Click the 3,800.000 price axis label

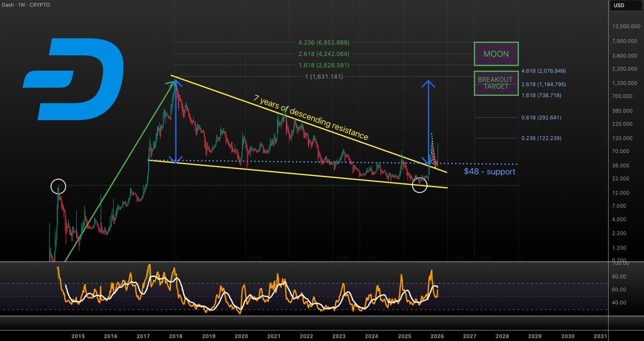coord(626,55)
